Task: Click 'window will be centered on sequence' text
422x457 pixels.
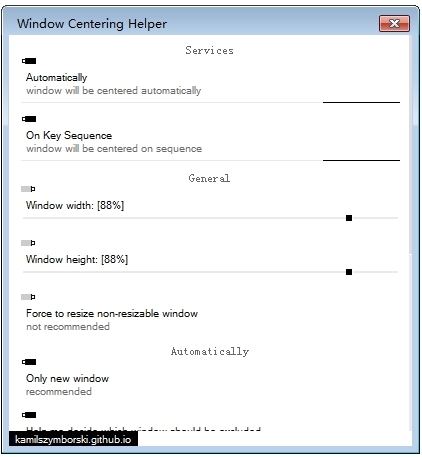Action: coord(114,149)
